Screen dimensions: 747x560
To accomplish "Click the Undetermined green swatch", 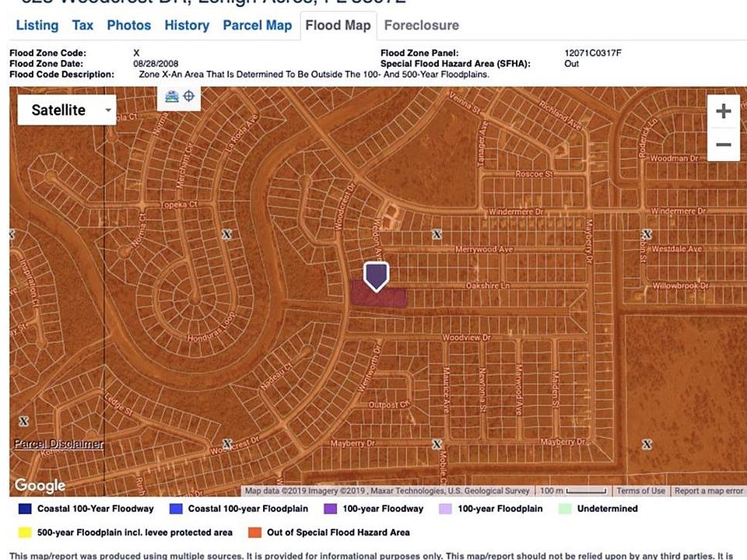I will 565,509.
